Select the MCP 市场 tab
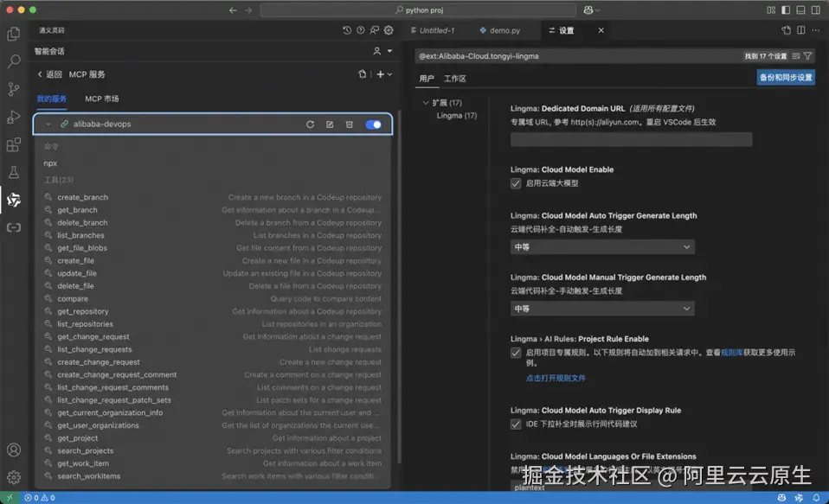 point(102,99)
